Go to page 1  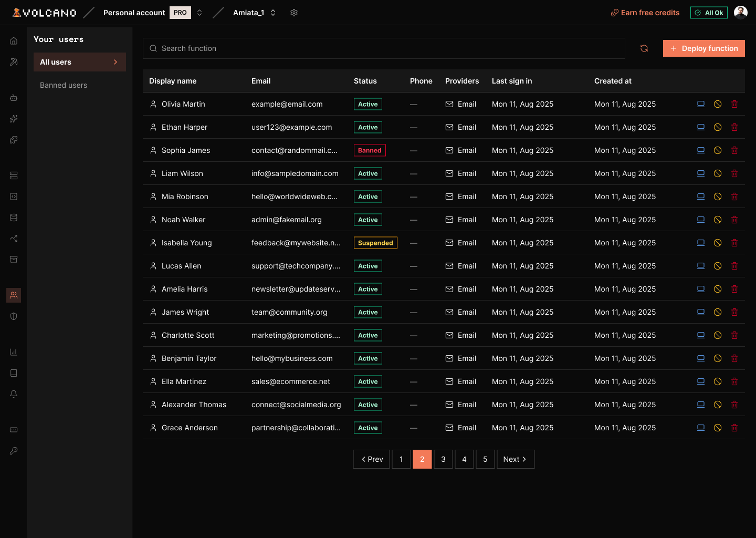click(402, 459)
